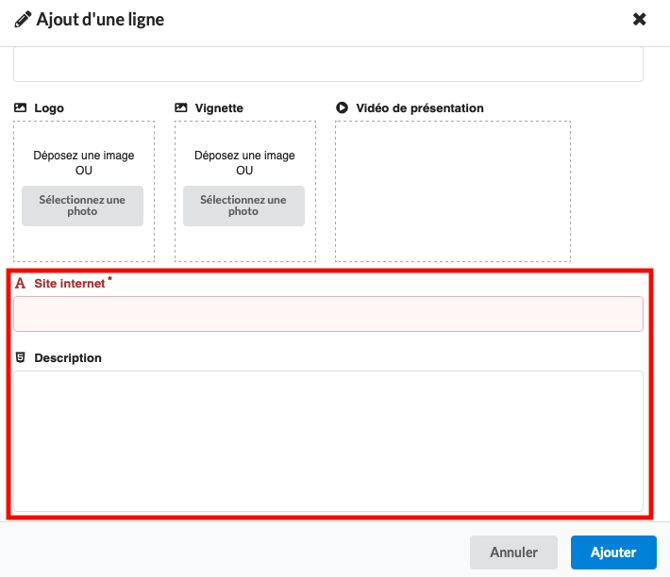670x577 pixels.
Task: Click the Site internet field label
Action: pos(69,284)
